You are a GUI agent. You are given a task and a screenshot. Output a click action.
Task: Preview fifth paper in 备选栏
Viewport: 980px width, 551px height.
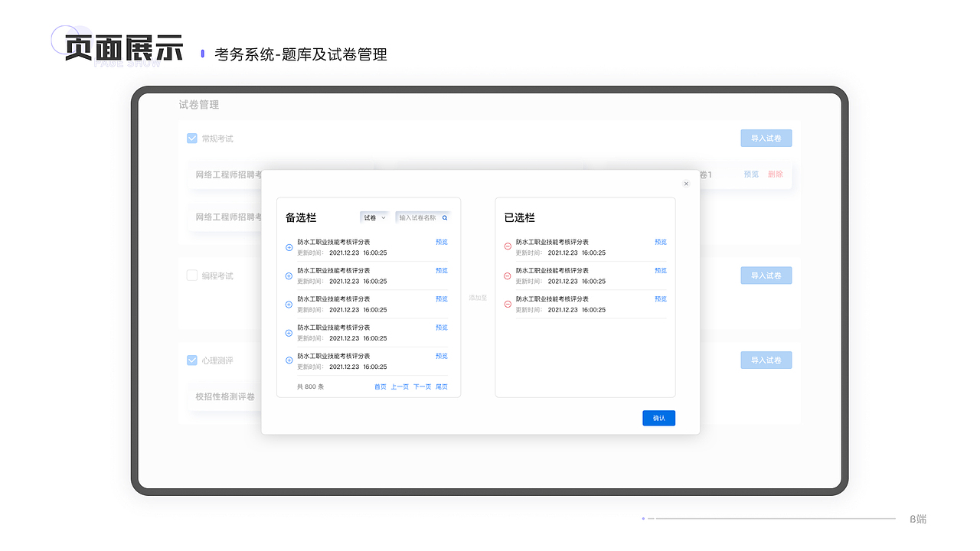point(442,356)
